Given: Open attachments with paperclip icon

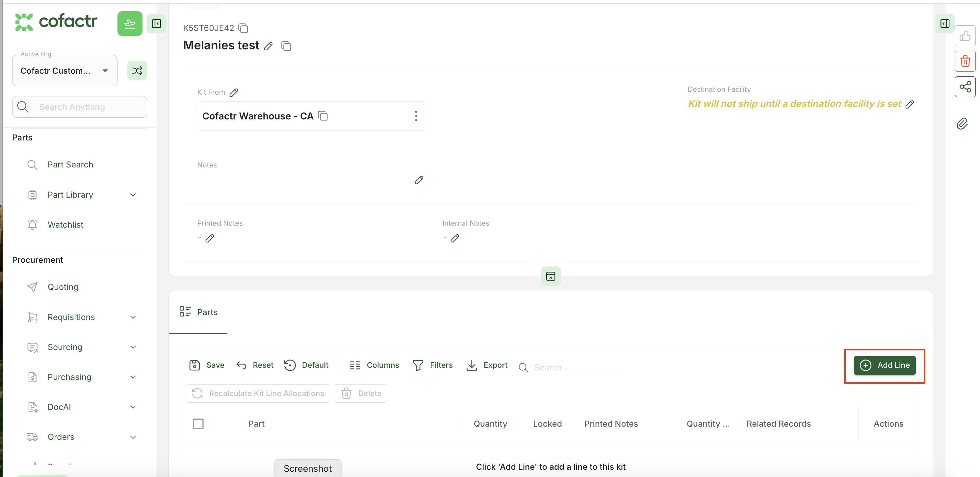Looking at the screenshot, I should (x=962, y=124).
